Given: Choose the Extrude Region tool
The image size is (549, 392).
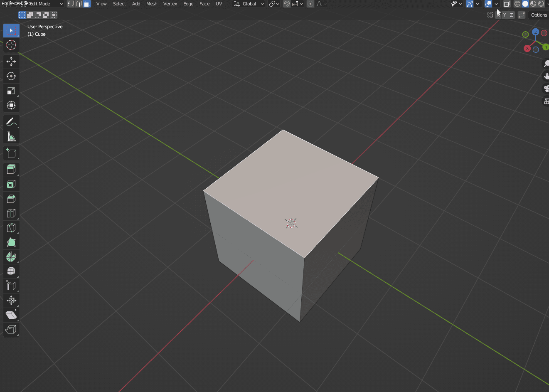Looking at the screenshot, I should click(x=11, y=170).
